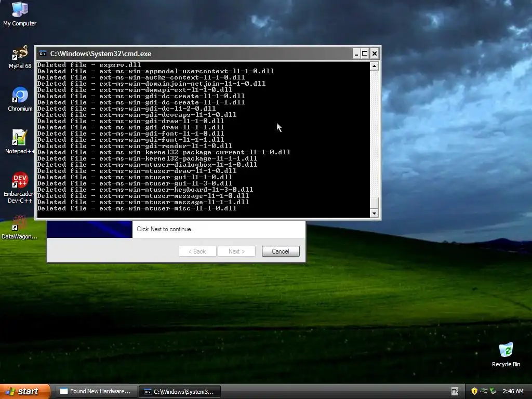
Task: Open Embarcadero Dev-C++ shortcut
Action: [x=19, y=187]
